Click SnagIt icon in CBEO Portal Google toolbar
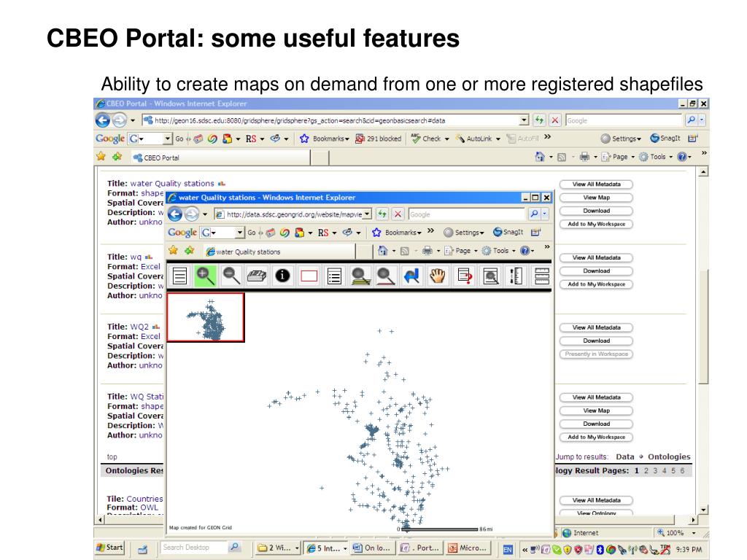 point(665,138)
